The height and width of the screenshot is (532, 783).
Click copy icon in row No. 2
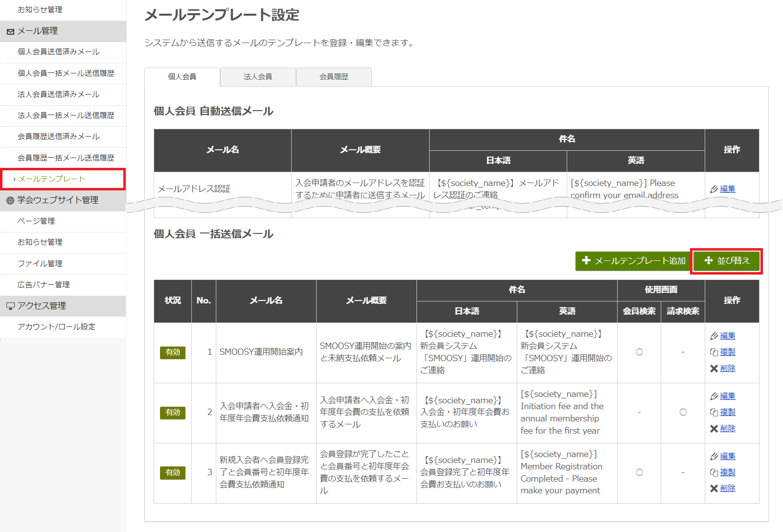[x=714, y=412]
